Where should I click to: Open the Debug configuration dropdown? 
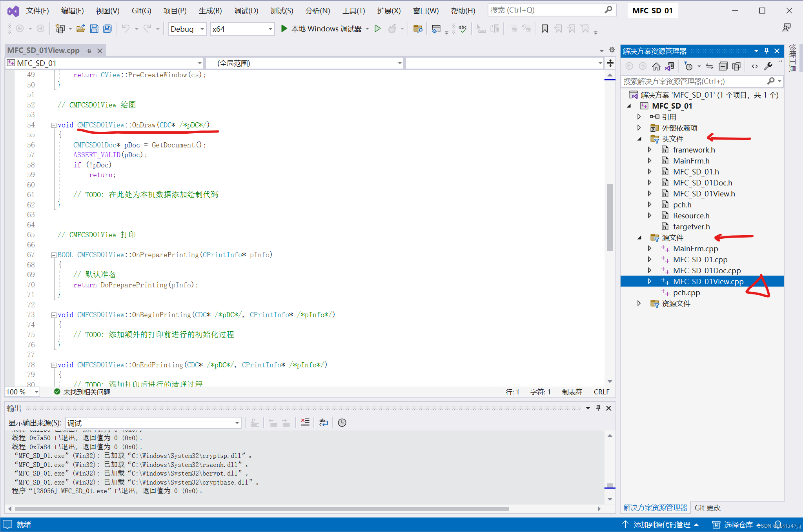click(202, 29)
